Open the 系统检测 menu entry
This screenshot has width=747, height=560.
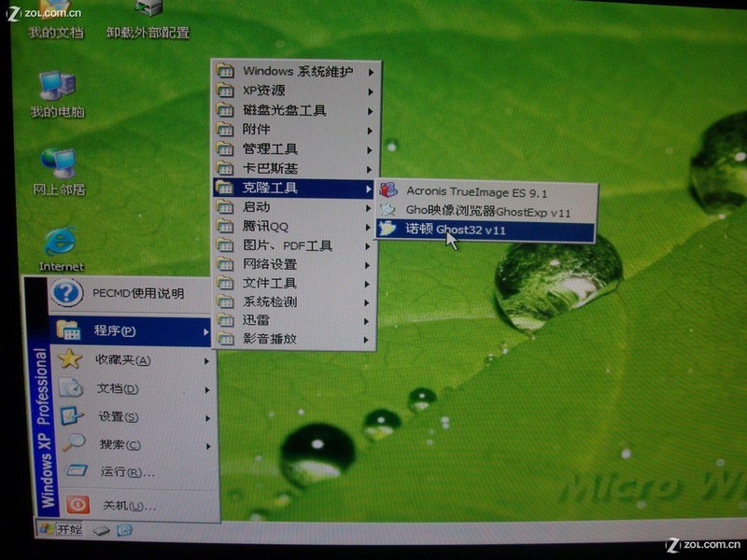coord(293,301)
